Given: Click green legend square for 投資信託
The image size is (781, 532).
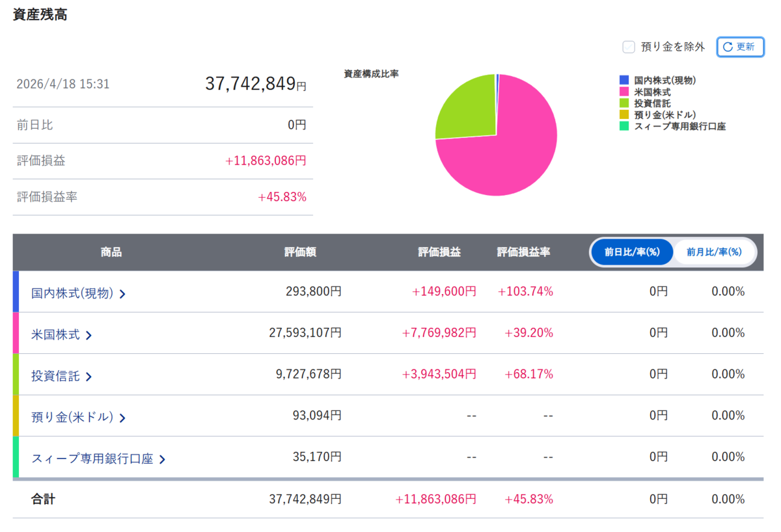Looking at the screenshot, I should [x=624, y=103].
